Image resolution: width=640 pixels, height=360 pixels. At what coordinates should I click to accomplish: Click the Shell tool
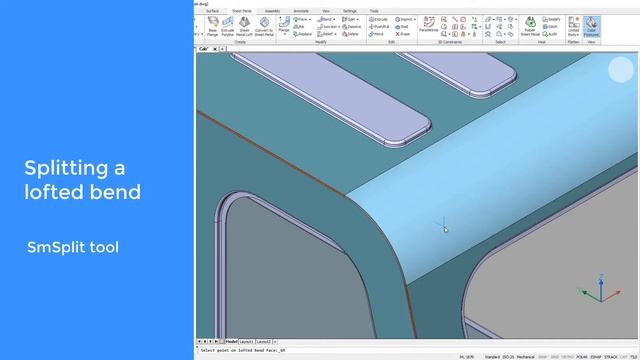coord(402,27)
